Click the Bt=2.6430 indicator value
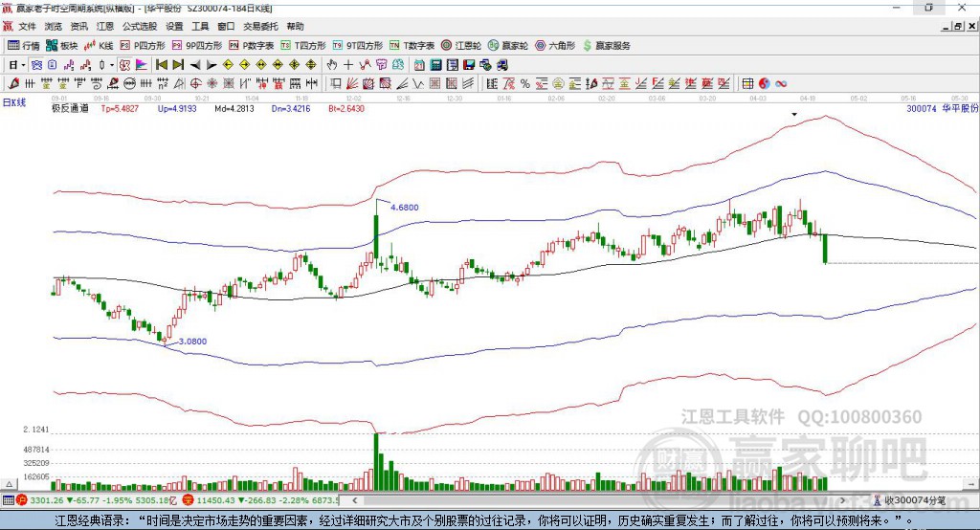 [346, 109]
